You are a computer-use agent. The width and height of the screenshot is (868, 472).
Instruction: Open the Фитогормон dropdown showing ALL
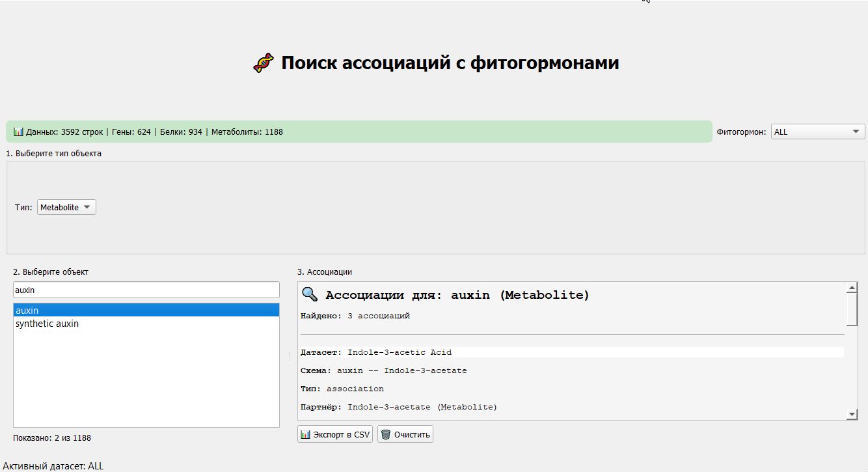pyautogui.click(x=817, y=132)
